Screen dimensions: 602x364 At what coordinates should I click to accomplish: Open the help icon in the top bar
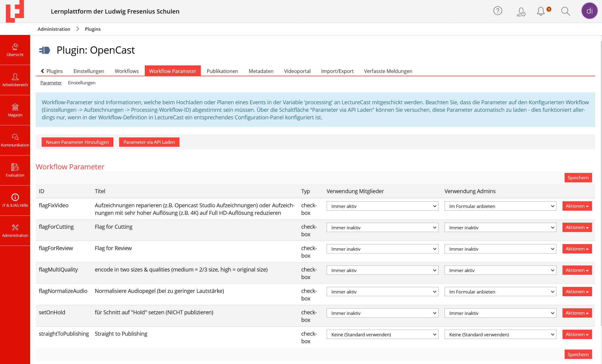(x=498, y=11)
